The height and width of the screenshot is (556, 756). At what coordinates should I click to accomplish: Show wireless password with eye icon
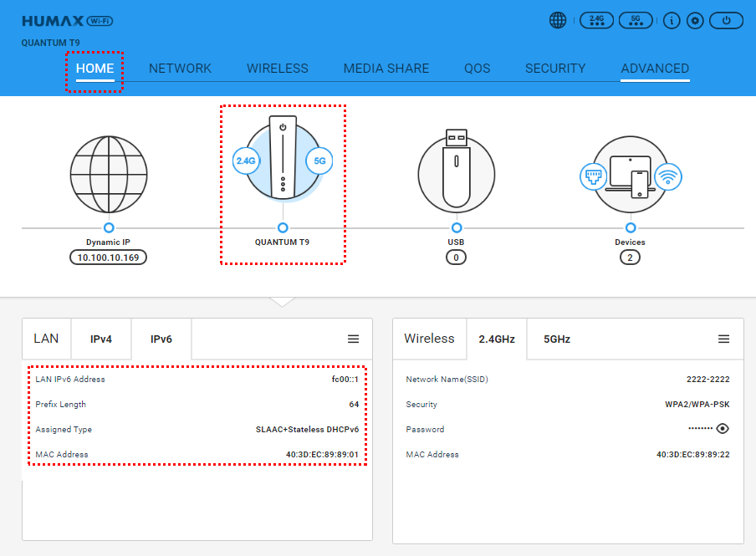pos(723,428)
